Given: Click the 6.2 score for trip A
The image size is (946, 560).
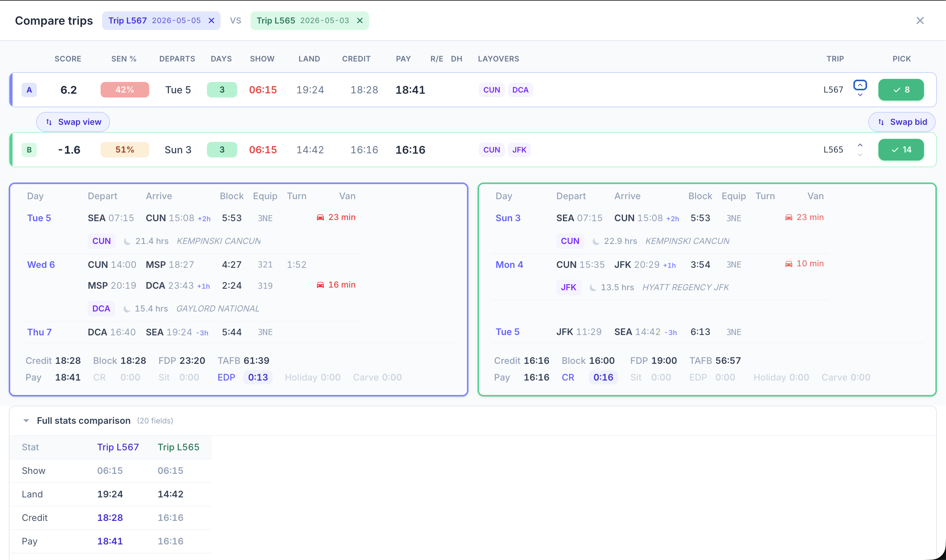Looking at the screenshot, I should pos(69,90).
